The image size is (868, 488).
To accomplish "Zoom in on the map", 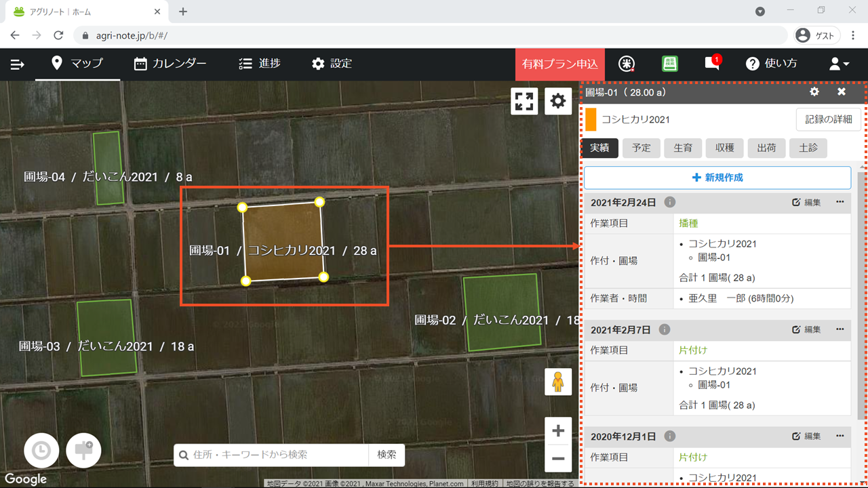I will pyautogui.click(x=558, y=431).
